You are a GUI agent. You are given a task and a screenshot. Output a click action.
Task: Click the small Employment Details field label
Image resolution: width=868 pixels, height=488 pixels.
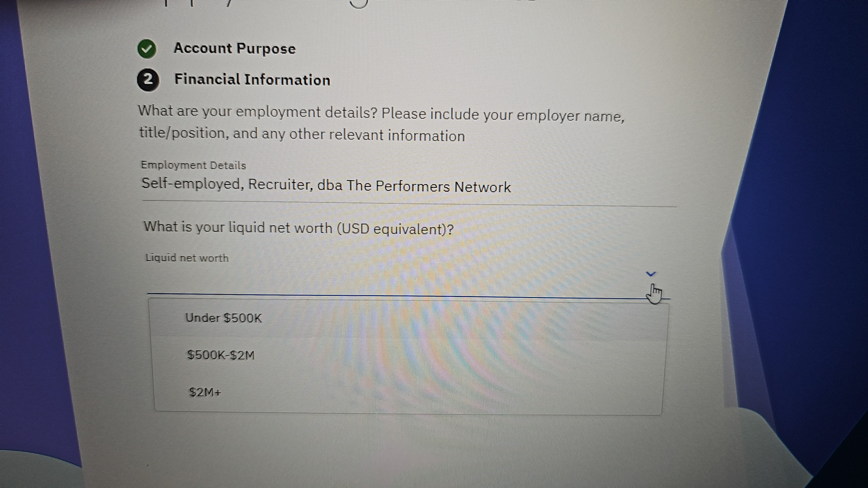coord(193,165)
